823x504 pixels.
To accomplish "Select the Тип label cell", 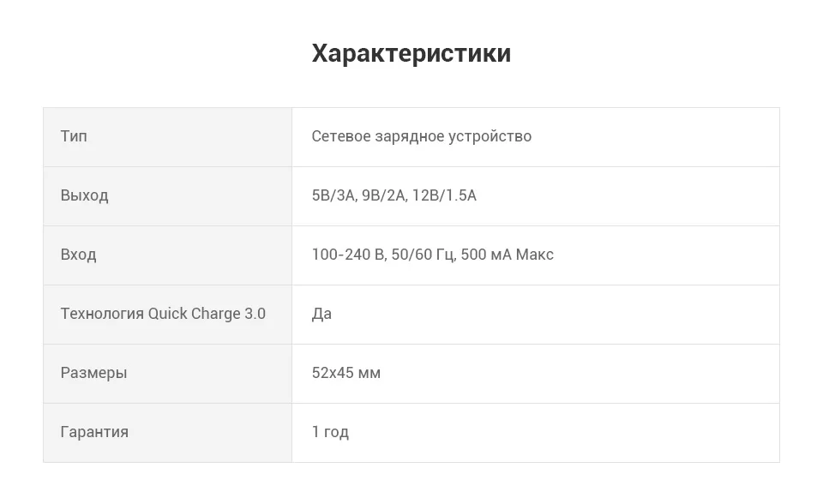I will point(167,137).
